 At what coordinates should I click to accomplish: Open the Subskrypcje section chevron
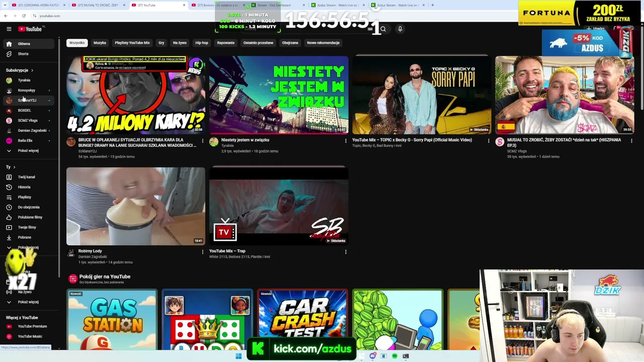pos(32,70)
